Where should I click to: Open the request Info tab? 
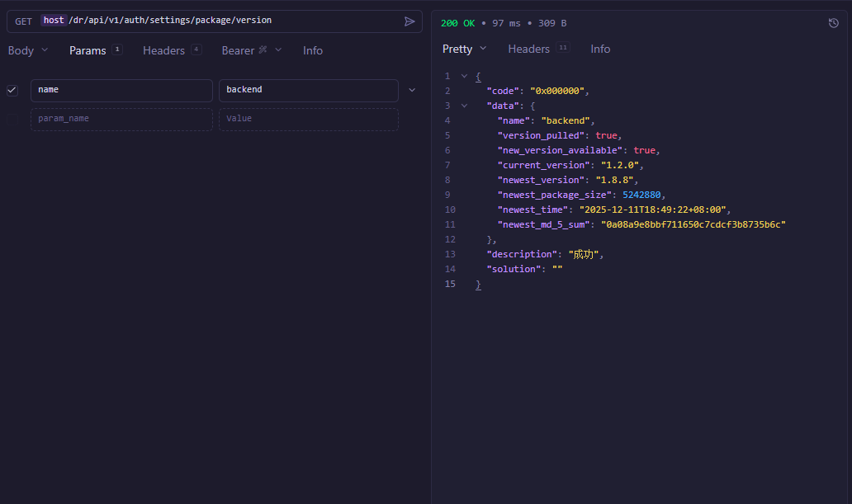point(313,50)
